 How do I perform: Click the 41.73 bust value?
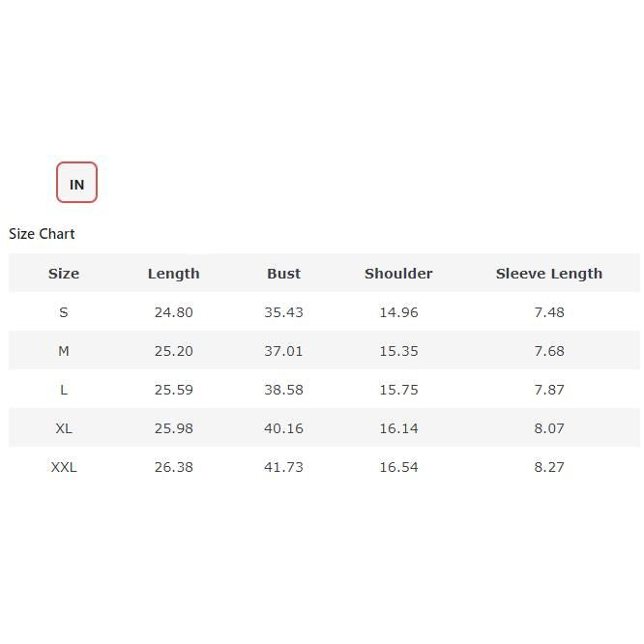click(x=283, y=467)
